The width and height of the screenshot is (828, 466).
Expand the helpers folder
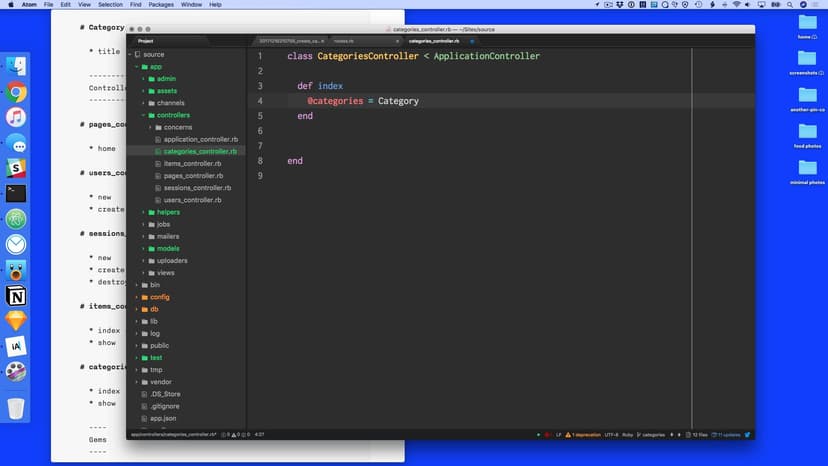168,212
